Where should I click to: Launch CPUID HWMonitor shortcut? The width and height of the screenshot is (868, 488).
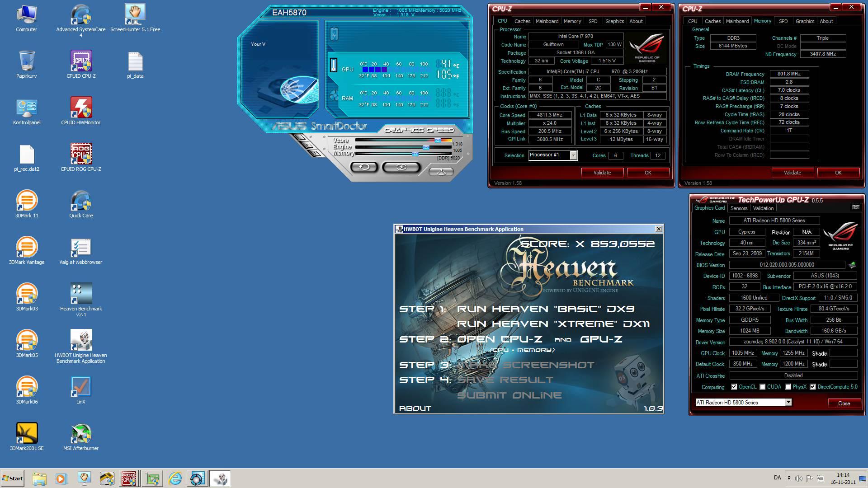tap(81, 112)
